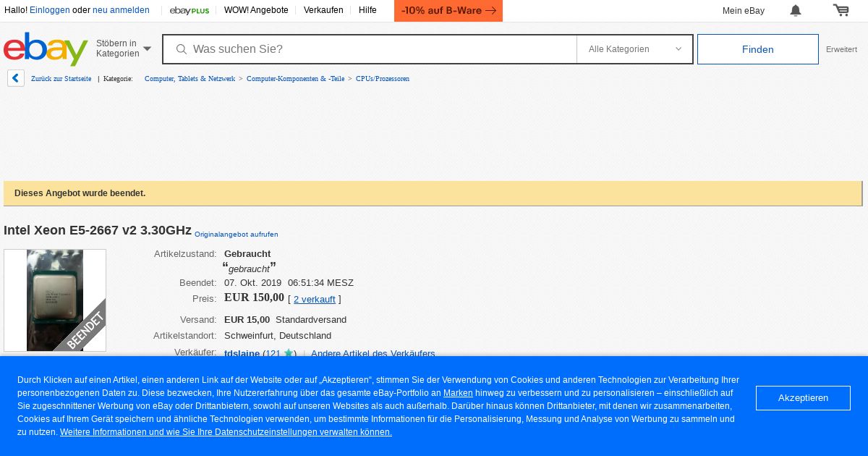Open Computer-Komponenten & -Teile breadcrumb

pyautogui.click(x=295, y=78)
